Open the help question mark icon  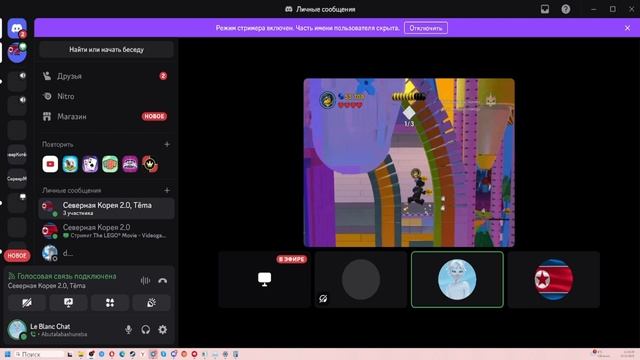pos(566,9)
